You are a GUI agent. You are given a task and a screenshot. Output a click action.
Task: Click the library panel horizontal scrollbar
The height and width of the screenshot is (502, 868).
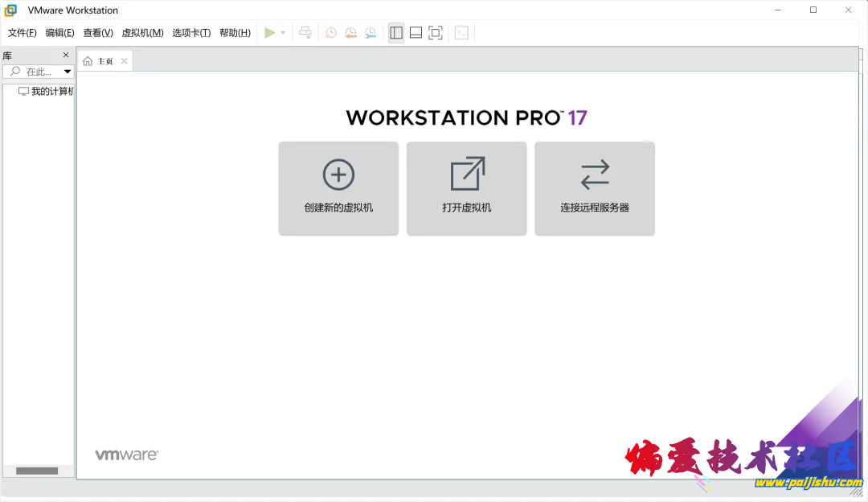[37, 471]
